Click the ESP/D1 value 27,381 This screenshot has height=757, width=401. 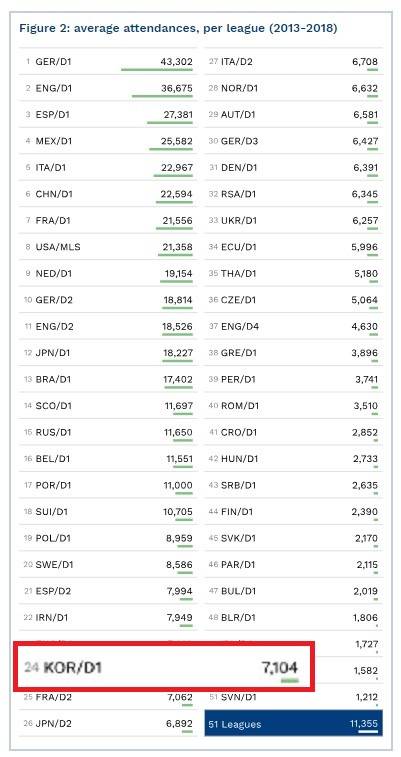178,115
